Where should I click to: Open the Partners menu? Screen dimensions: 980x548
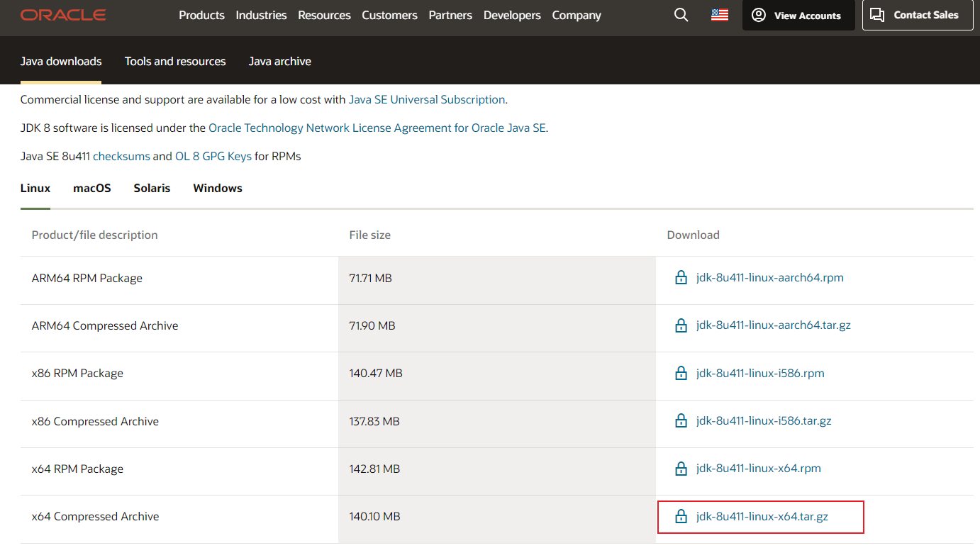click(x=450, y=15)
